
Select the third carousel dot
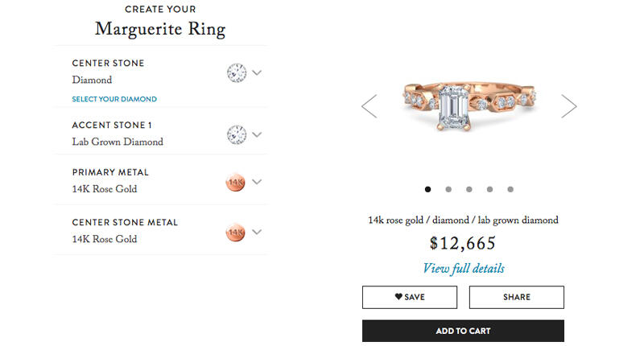(469, 190)
